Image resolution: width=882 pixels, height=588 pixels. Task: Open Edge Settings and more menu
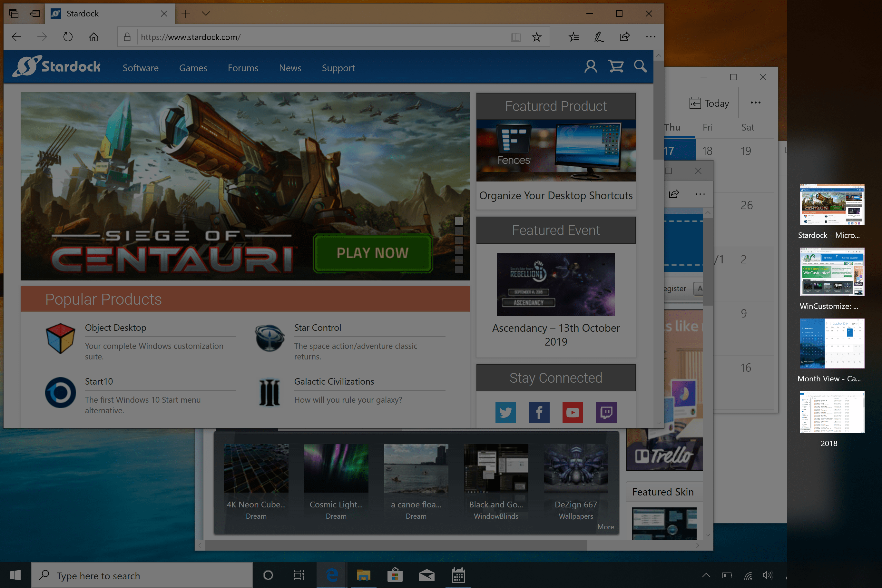coord(651,37)
